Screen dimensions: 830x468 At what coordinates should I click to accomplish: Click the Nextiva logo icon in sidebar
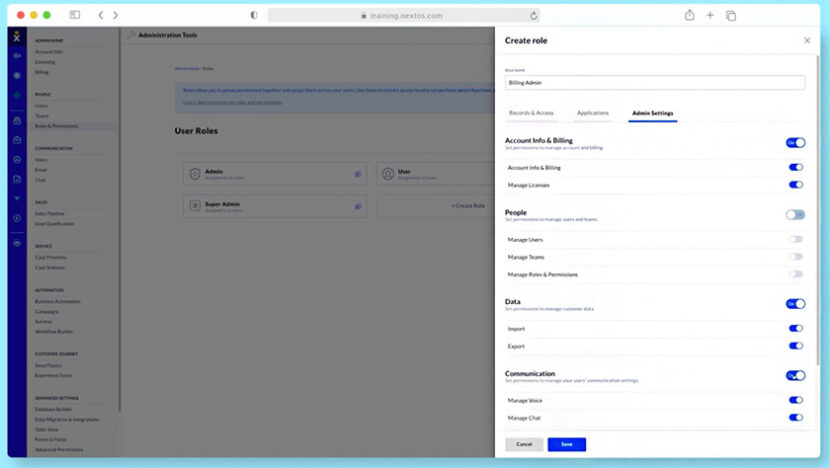pyautogui.click(x=16, y=36)
